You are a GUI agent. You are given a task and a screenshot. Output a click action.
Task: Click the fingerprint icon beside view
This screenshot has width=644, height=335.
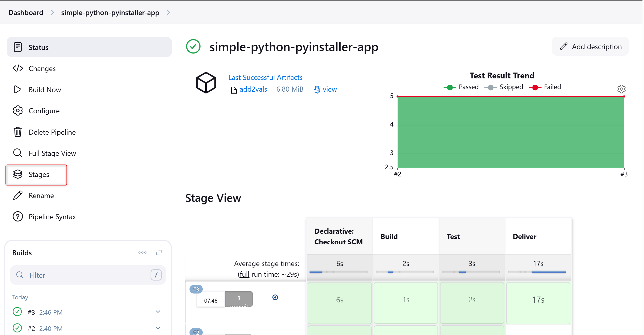click(317, 90)
